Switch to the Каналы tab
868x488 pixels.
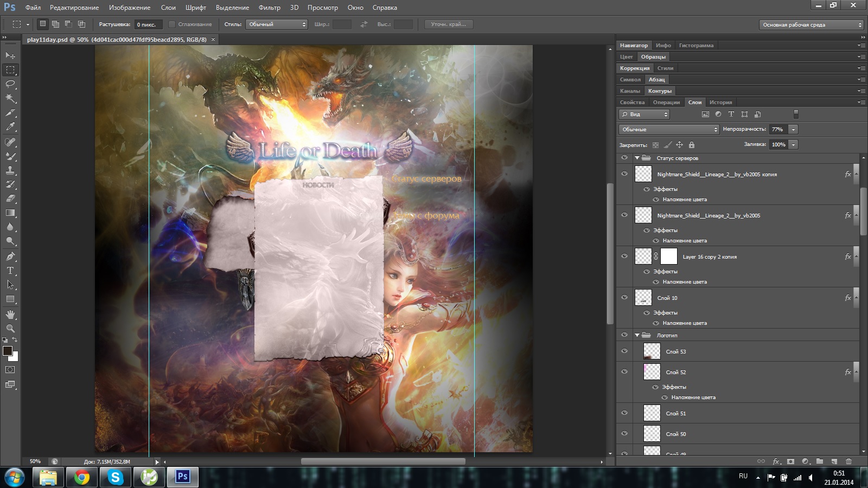(x=630, y=91)
